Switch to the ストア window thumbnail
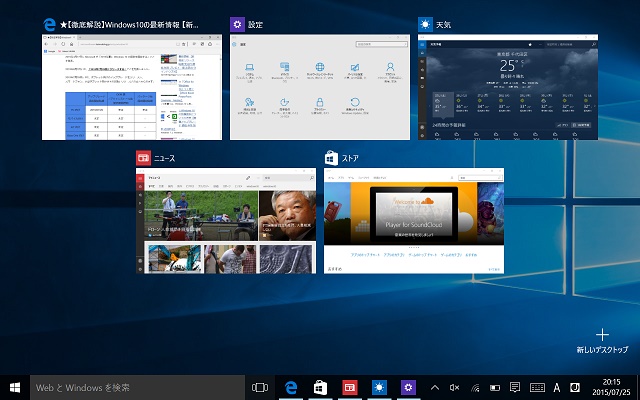Screen dimensions: 640x400 click(414, 220)
